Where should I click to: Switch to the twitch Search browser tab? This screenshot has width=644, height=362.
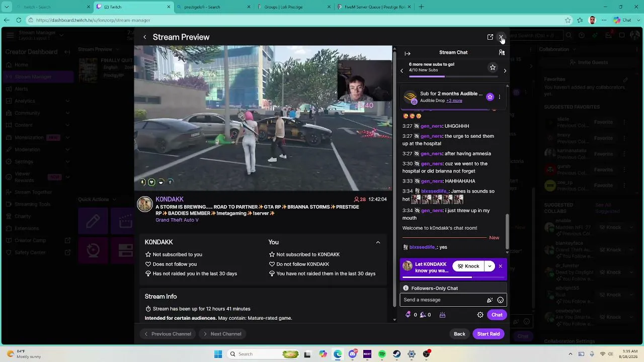click(52, 7)
